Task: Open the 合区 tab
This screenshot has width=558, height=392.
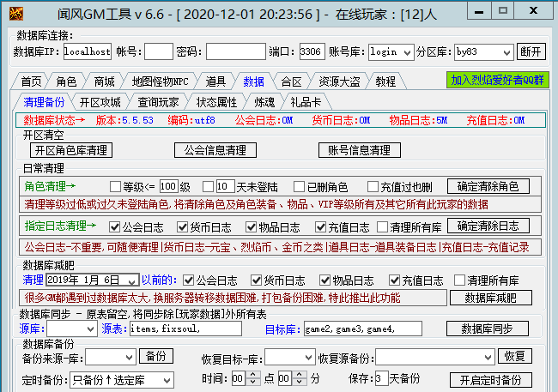Action: (291, 81)
